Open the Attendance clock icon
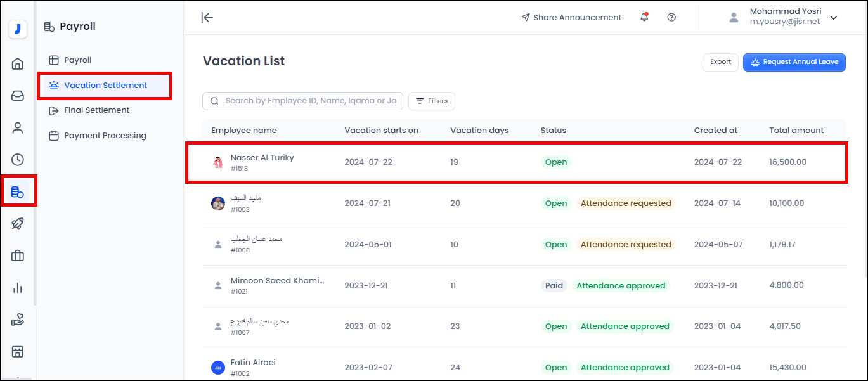The height and width of the screenshot is (381, 868). [x=18, y=160]
